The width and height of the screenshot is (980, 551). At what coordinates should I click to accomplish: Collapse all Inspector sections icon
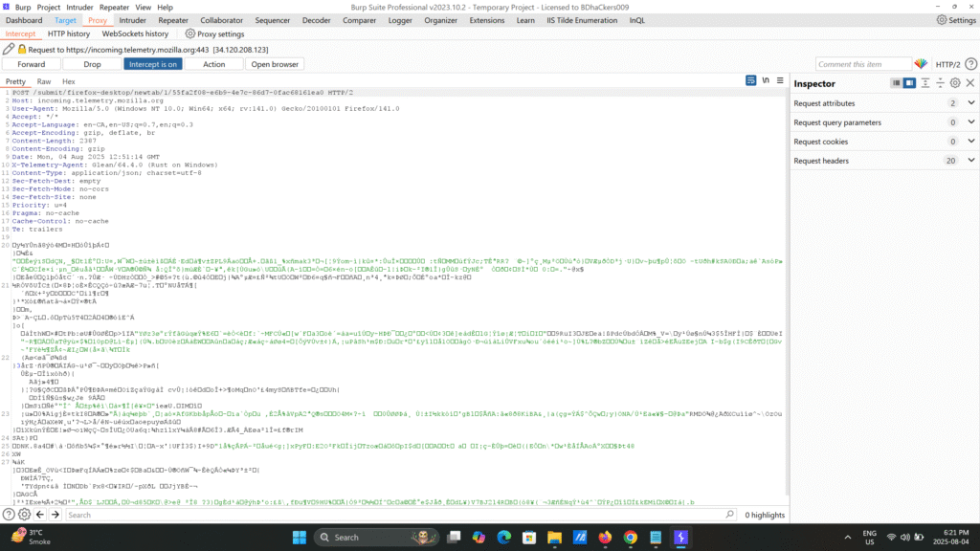pyautogui.click(x=940, y=83)
